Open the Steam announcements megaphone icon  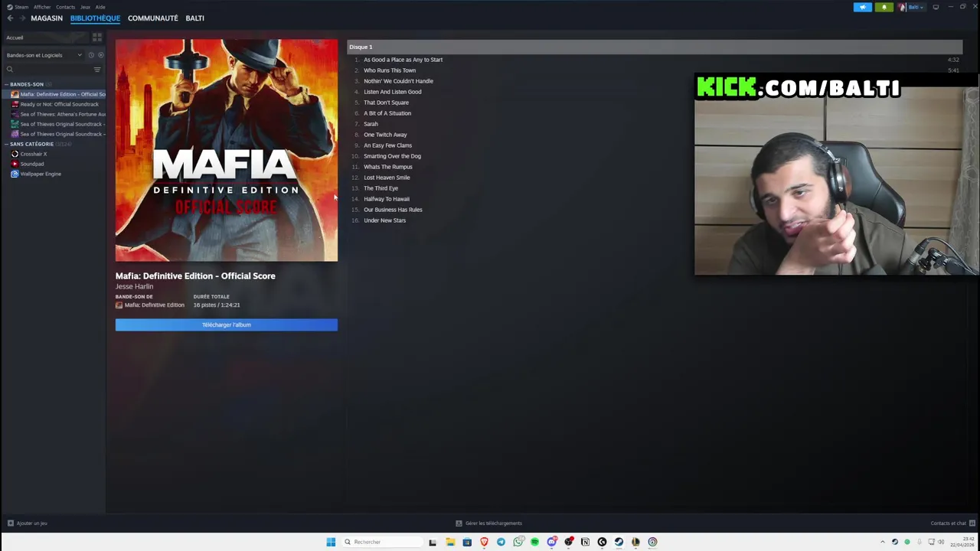click(x=863, y=7)
